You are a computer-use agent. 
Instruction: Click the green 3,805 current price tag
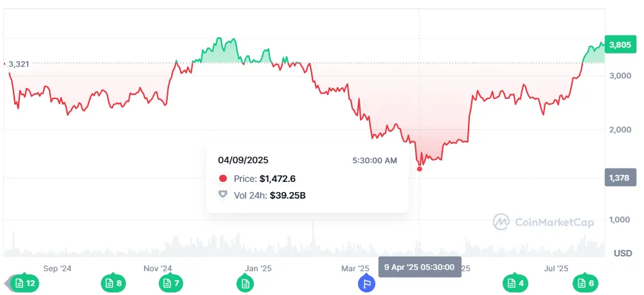coord(620,45)
